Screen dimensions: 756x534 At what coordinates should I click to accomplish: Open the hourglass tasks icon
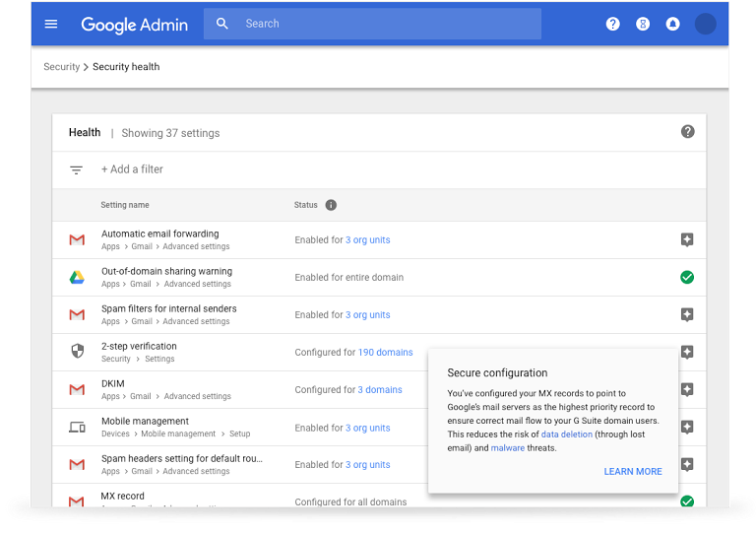(x=643, y=24)
